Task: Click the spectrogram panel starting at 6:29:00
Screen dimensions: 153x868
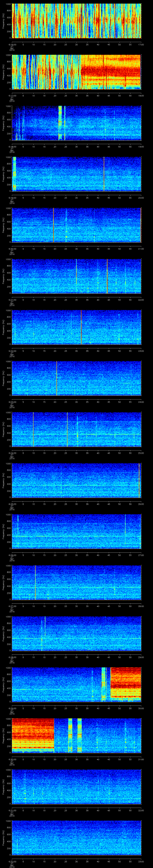Action: (x=76, y=685)
